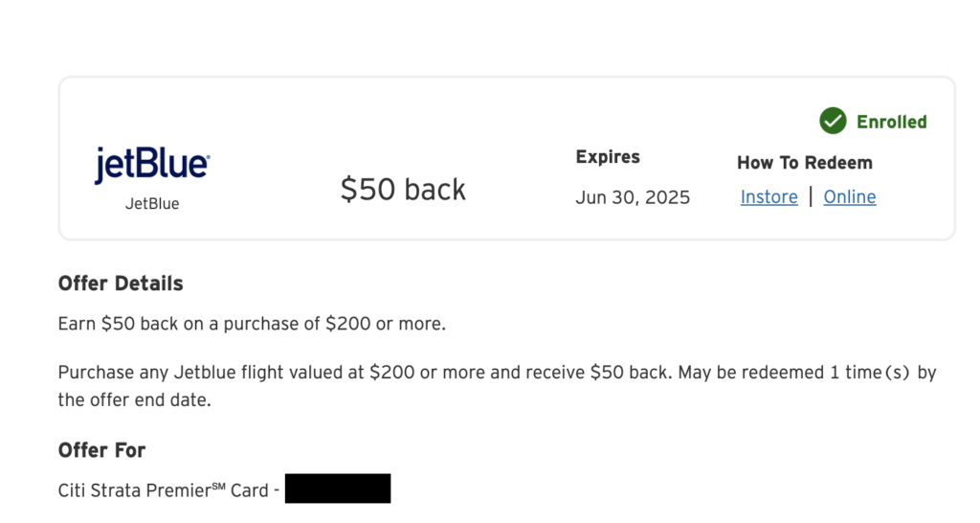Viewport: 980px width, 523px height.
Task: Click the JetBlue merchant name under logo
Action: [x=152, y=204]
